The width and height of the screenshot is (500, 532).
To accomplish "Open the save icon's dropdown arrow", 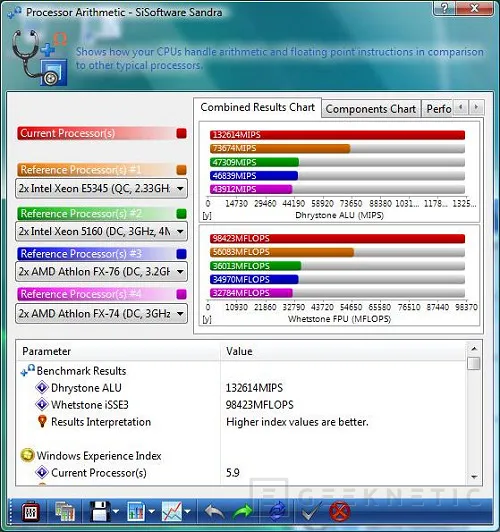I will (116, 511).
